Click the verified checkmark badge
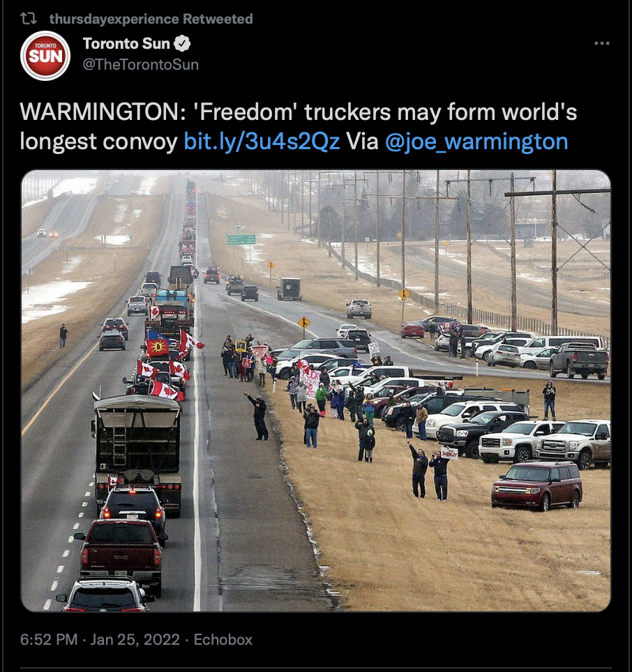This screenshot has height=672, width=632. click(x=182, y=43)
